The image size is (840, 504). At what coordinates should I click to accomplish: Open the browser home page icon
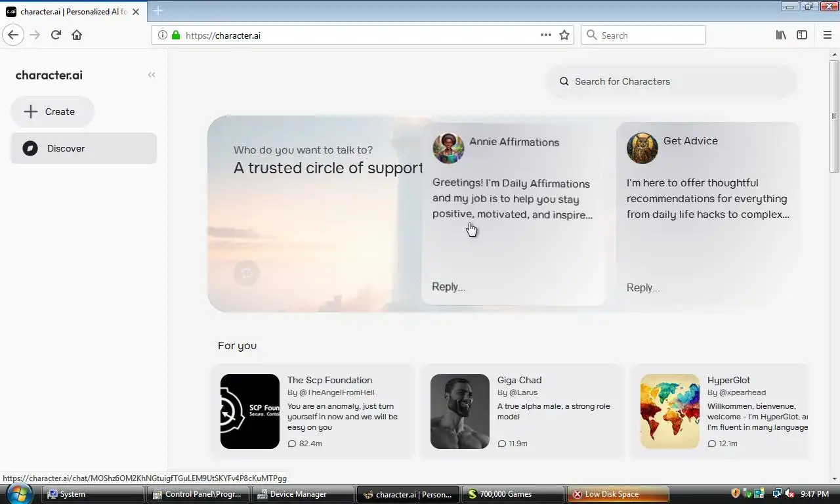(x=77, y=35)
